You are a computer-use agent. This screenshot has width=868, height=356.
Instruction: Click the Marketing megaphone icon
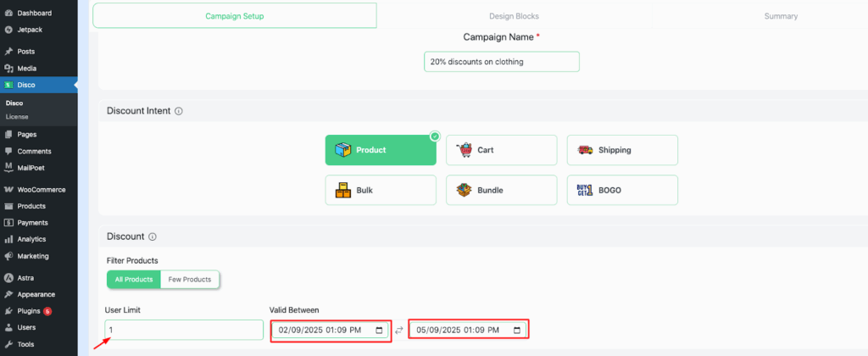click(8, 256)
